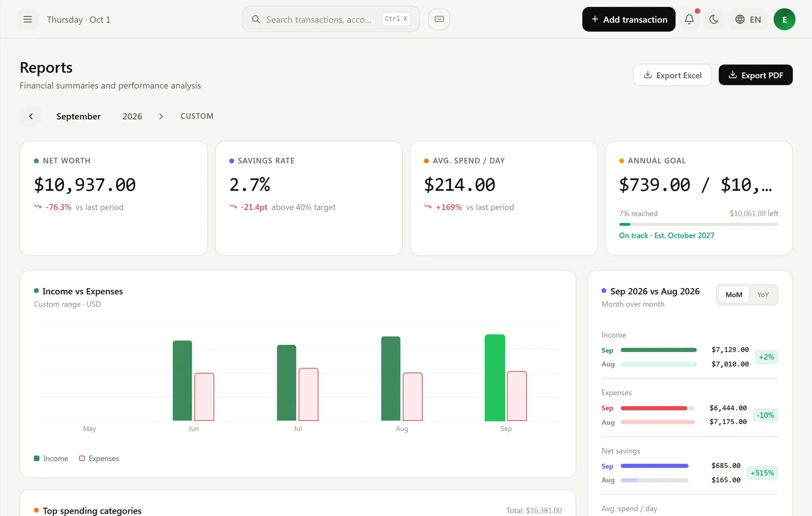
Task: Export the report as PDF
Action: coord(756,75)
